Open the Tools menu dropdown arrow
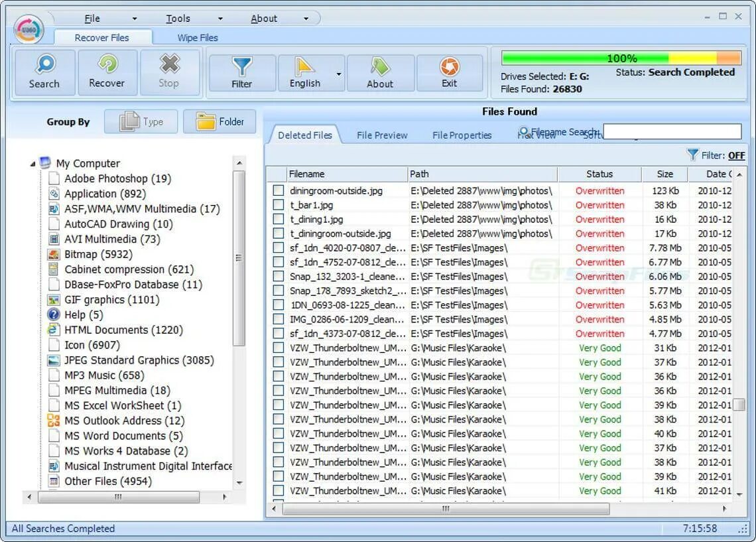756x542 pixels. click(220, 19)
